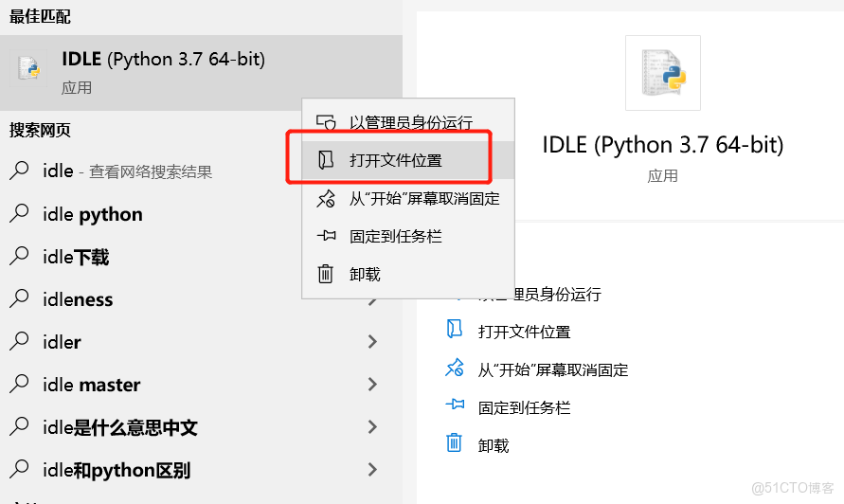Click '打开文件位置' in the right details pane

pyautogui.click(x=524, y=332)
